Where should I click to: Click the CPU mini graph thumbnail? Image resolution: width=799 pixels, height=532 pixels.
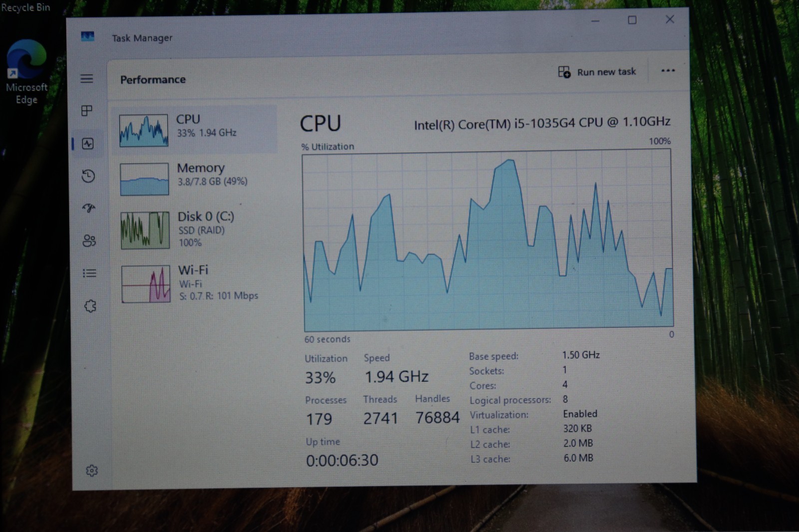click(x=144, y=130)
